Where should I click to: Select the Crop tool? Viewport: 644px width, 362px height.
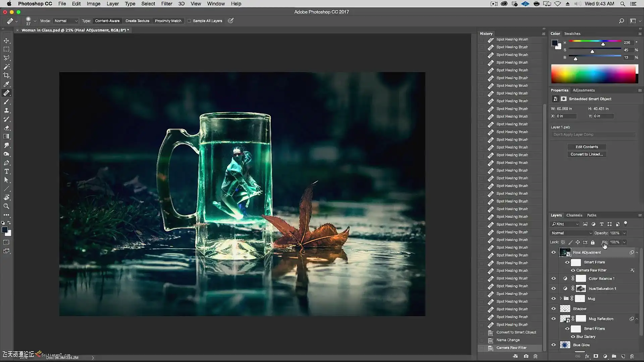tap(6, 75)
